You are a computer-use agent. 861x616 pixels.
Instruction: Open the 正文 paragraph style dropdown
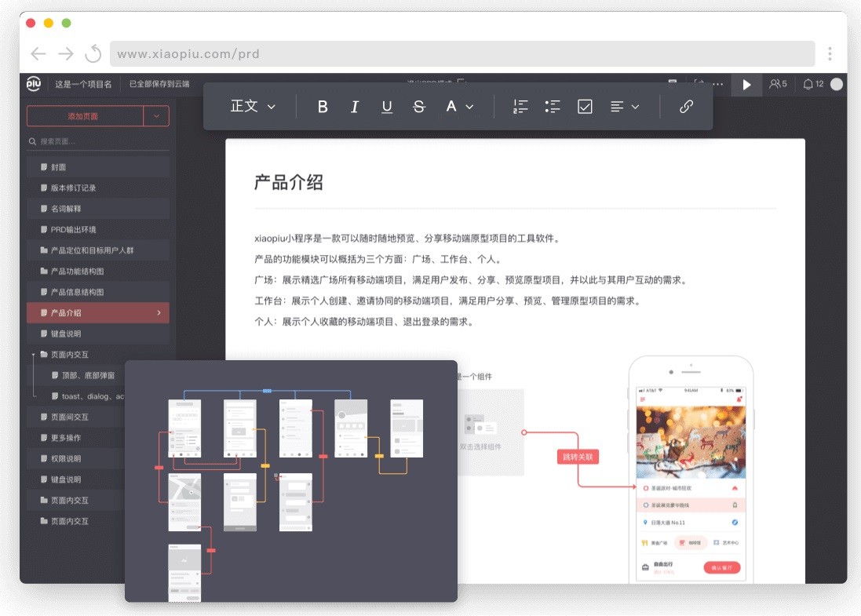click(253, 107)
